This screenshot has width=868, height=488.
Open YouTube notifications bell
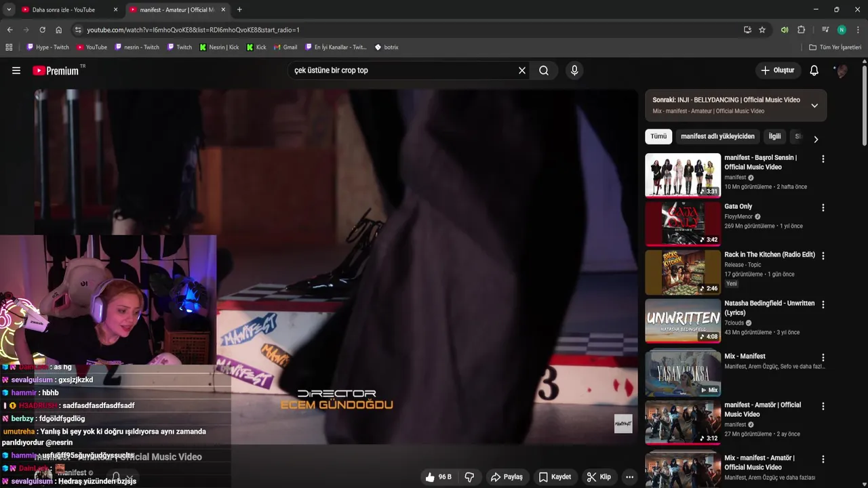point(814,70)
